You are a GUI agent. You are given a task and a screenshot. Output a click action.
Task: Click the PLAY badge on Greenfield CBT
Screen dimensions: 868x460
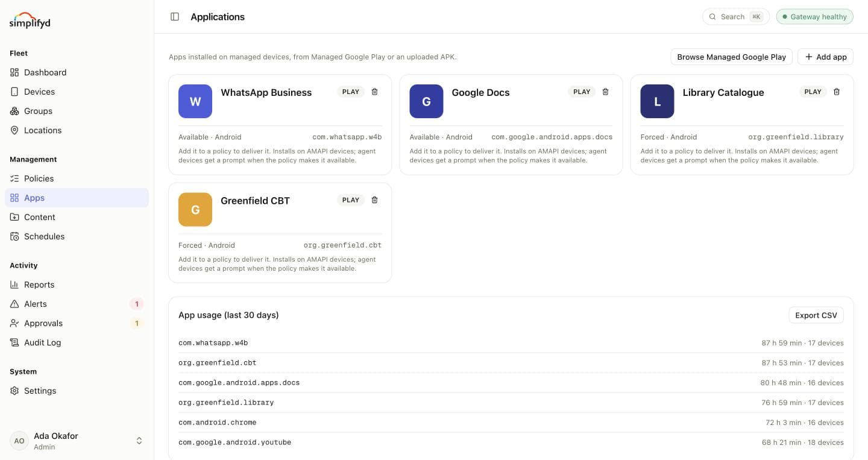click(x=351, y=200)
